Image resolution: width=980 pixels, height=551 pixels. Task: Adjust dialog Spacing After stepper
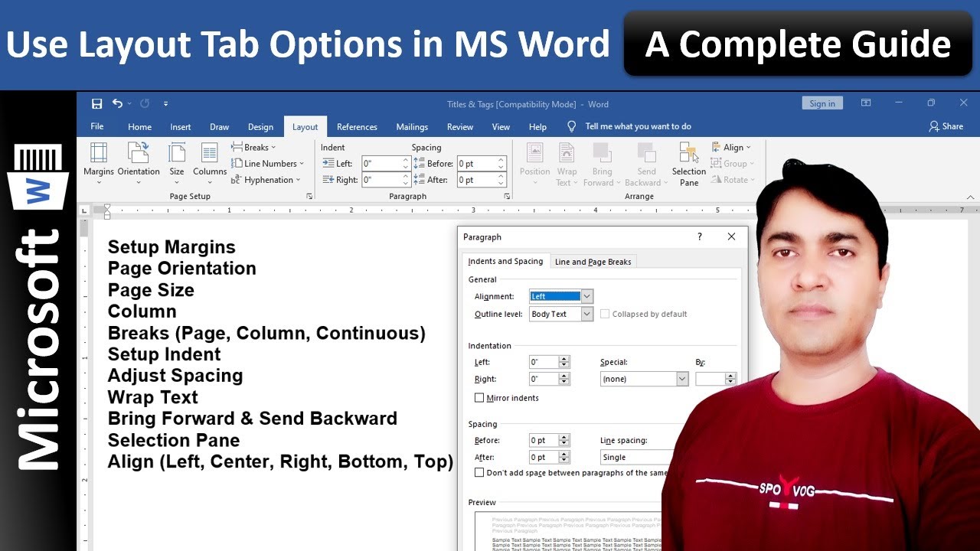click(x=564, y=457)
